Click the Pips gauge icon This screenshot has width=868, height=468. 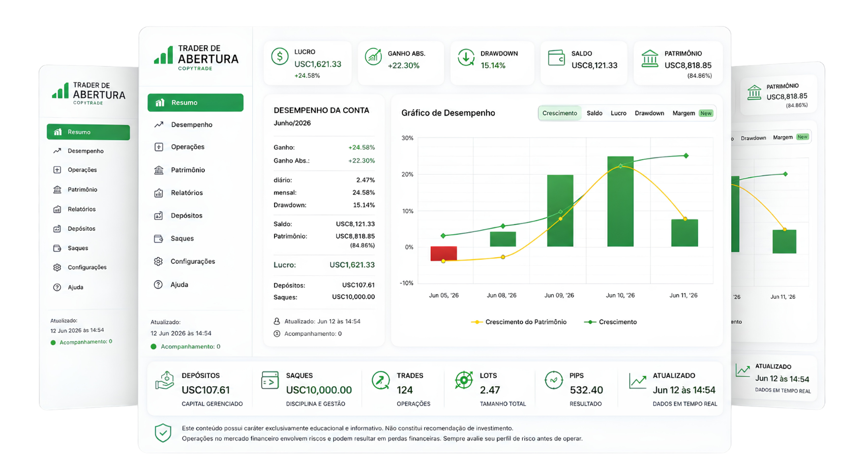[x=553, y=380]
